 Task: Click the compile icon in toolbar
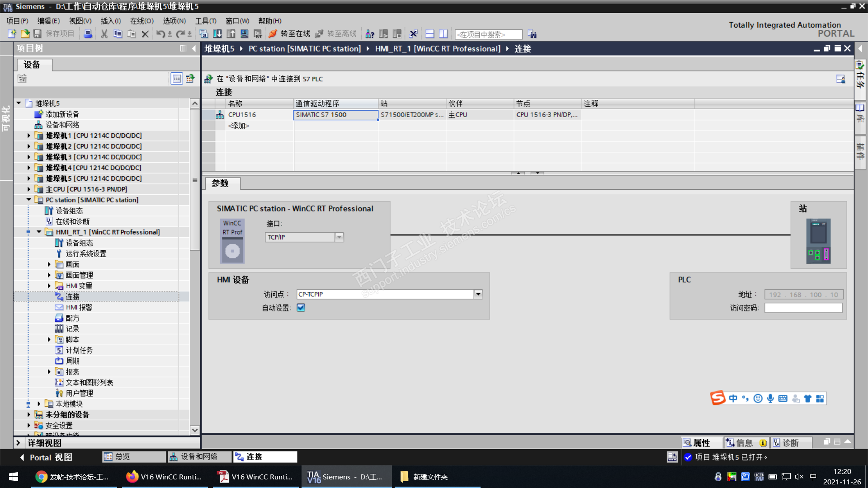click(204, 34)
